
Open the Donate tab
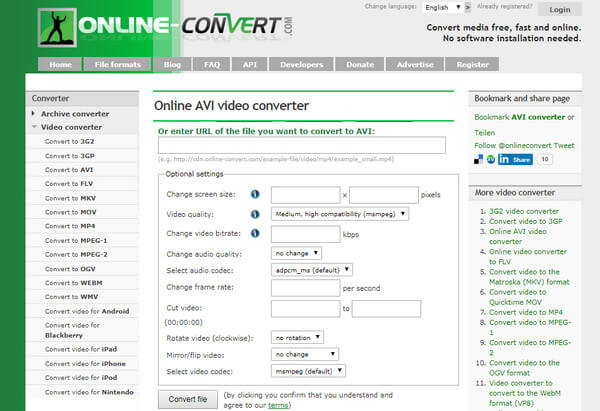pyautogui.click(x=360, y=64)
